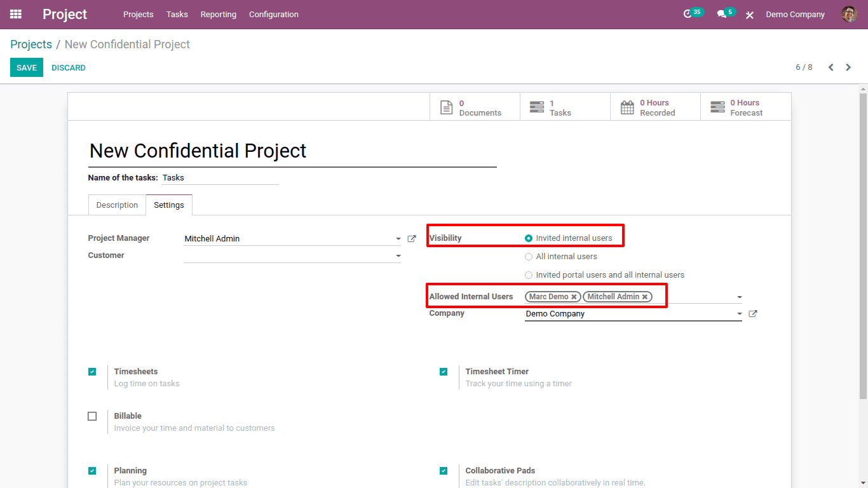Open the Hours Forecast stat icon

click(x=717, y=107)
